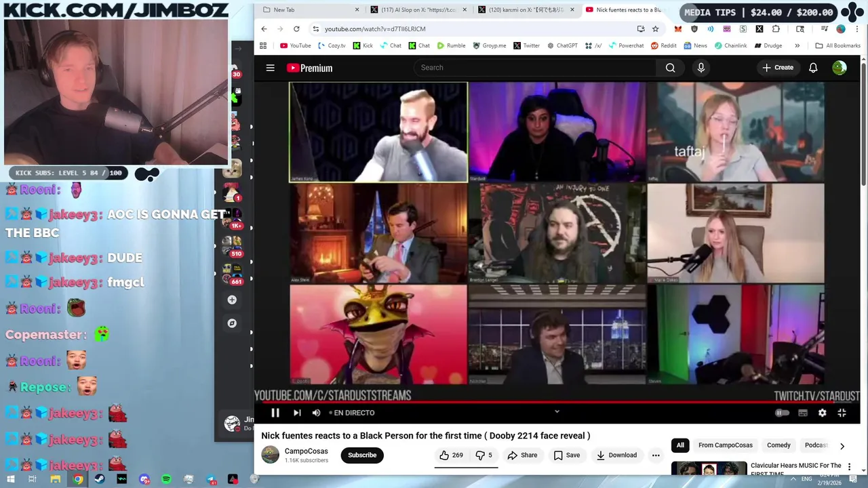Select the Comedy filter chip
Screen dimensions: 868x488
point(778,445)
